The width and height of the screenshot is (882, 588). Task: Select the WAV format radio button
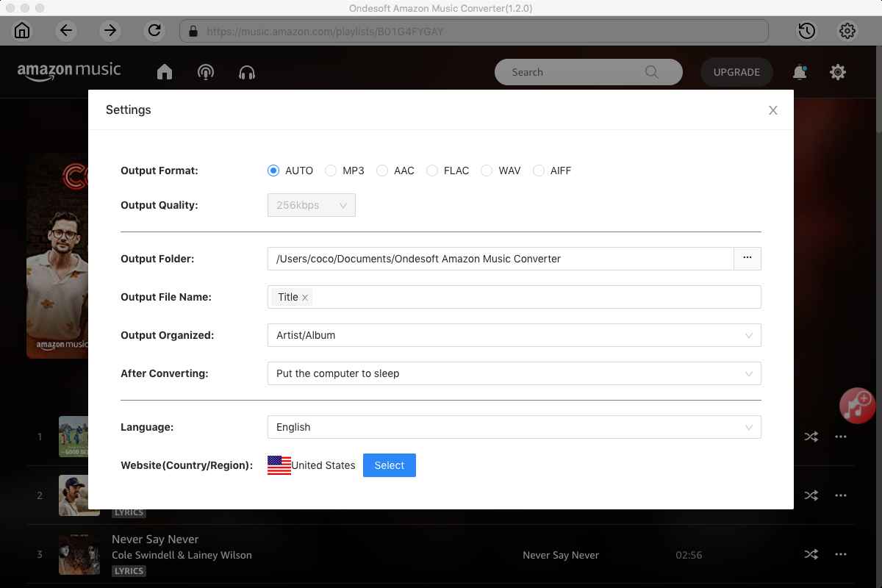[487, 171]
